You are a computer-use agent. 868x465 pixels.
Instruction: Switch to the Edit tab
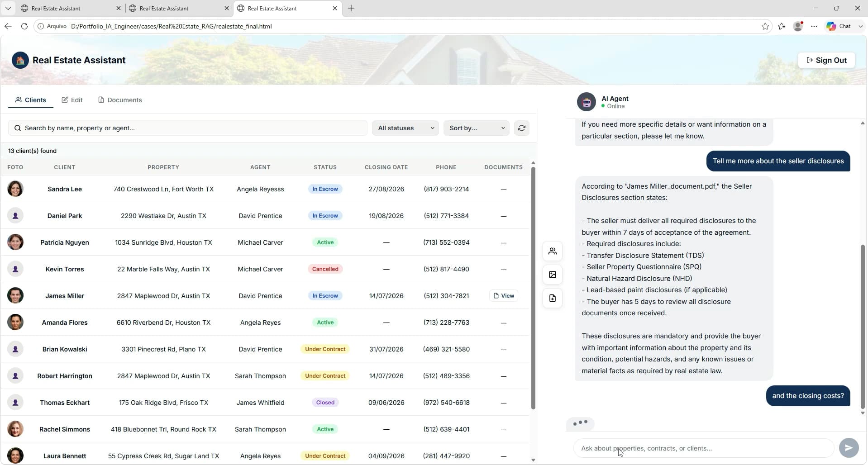(x=72, y=100)
